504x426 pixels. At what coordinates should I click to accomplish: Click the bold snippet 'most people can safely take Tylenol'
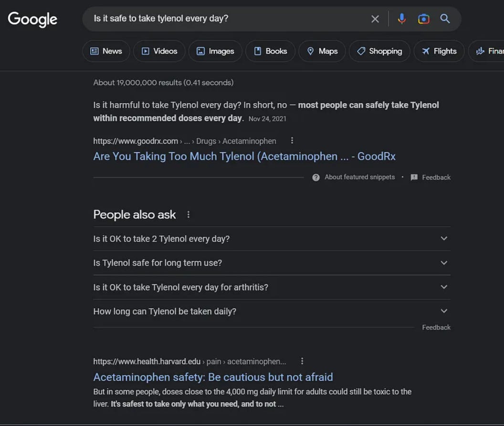pos(368,105)
